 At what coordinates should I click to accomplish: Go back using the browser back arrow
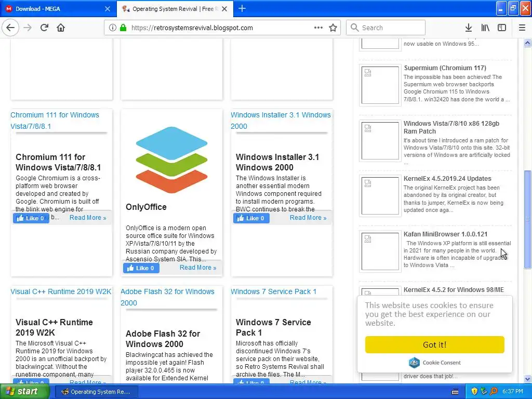(10, 28)
